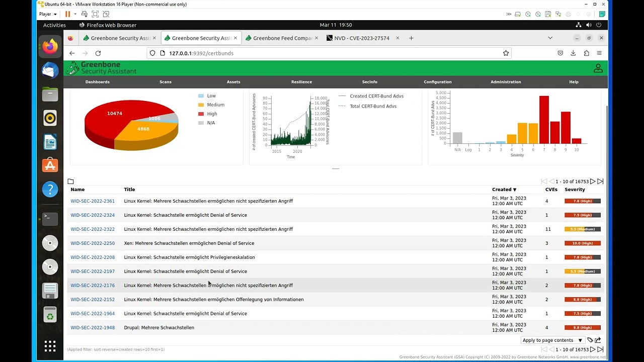644x362 pixels.
Task: Open the Pocket save icon in Firefox toolbar
Action: point(560,53)
